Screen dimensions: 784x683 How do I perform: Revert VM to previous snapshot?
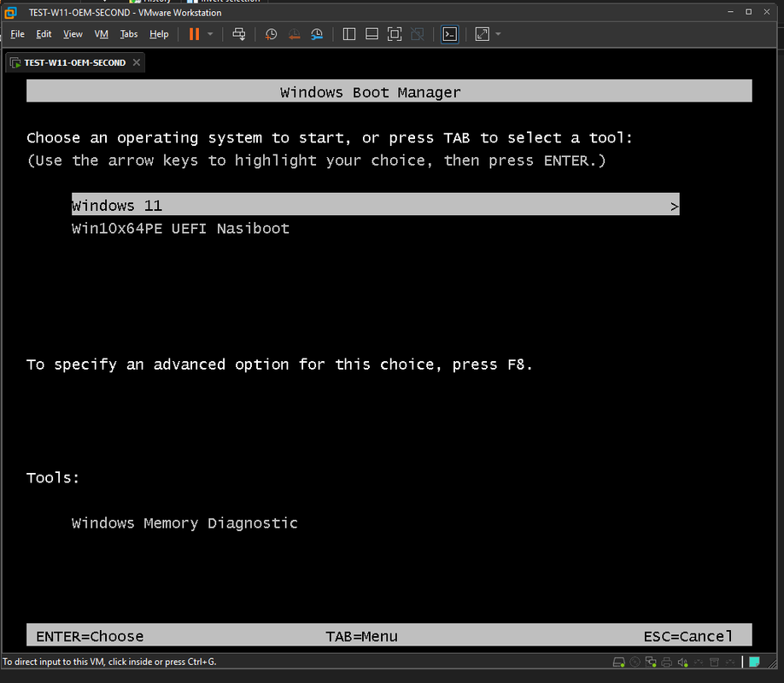click(294, 34)
